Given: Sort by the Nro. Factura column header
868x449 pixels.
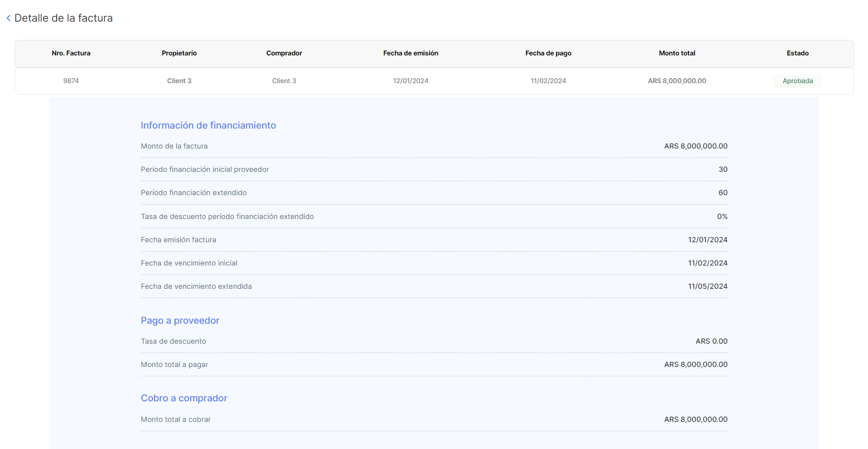Looking at the screenshot, I should tap(71, 53).
